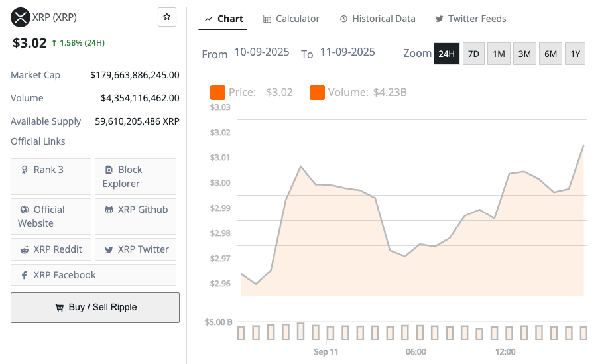Add XRP to favorites with the star icon
606x364 pixels.
167,17
